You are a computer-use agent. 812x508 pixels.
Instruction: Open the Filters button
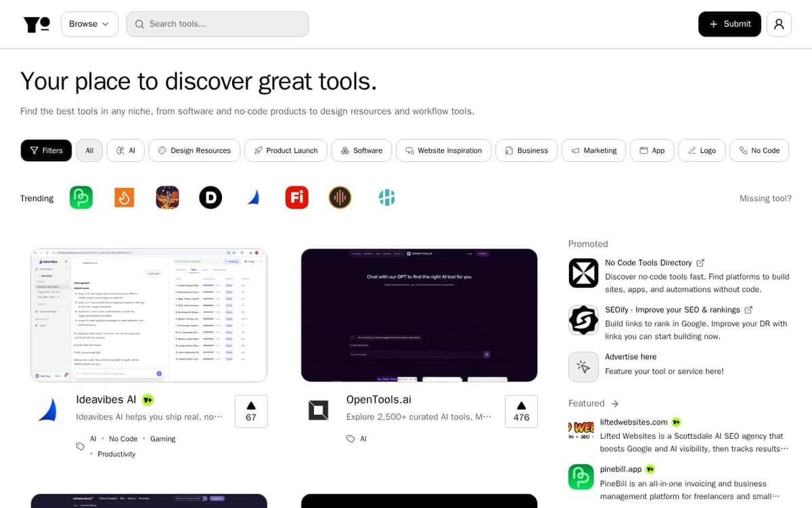46,150
